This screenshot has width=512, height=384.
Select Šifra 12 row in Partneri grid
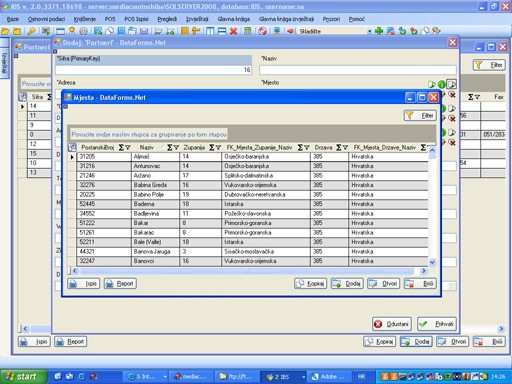coord(35,144)
